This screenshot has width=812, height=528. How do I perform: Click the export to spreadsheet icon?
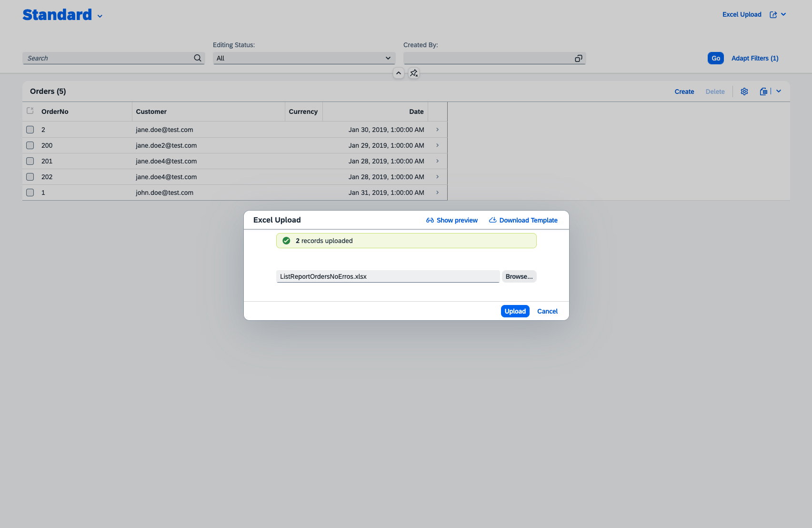(763, 91)
